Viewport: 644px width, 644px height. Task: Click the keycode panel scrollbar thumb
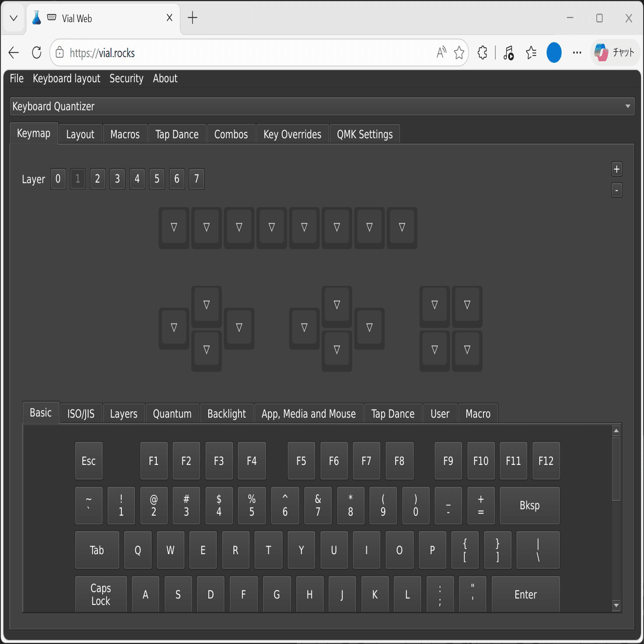(615, 469)
